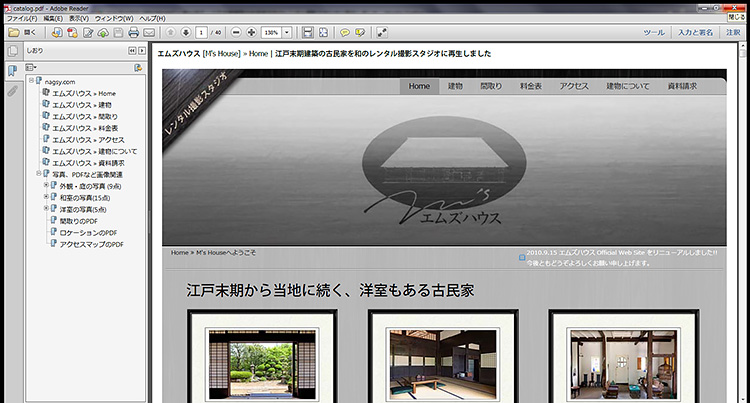Click the Home breadcrumb link in page

click(179, 252)
